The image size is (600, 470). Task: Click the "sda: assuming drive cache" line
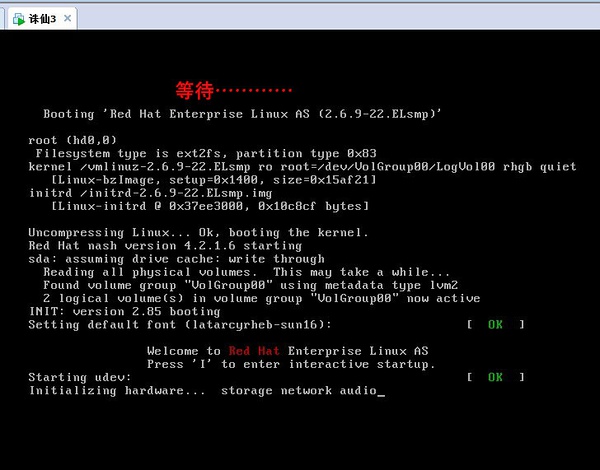(x=176, y=259)
